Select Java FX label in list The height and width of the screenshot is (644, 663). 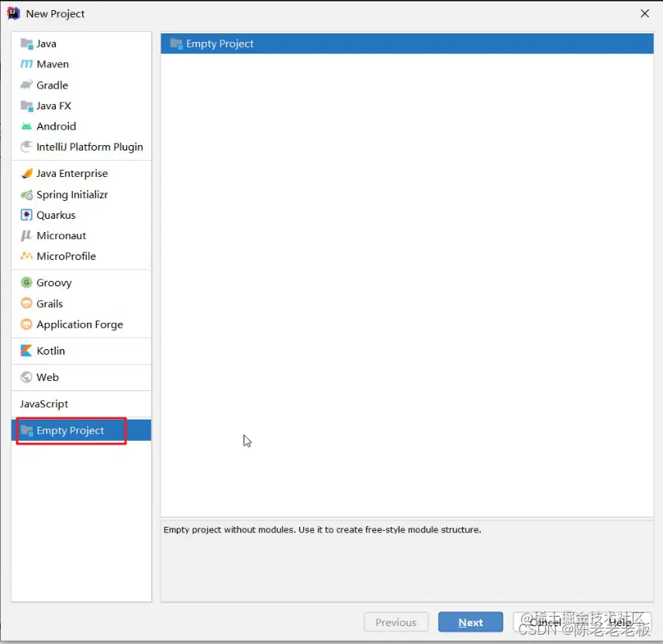[x=54, y=106]
